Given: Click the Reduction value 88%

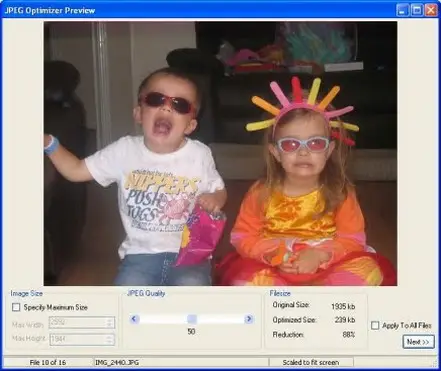Looking at the screenshot, I should point(349,334).
